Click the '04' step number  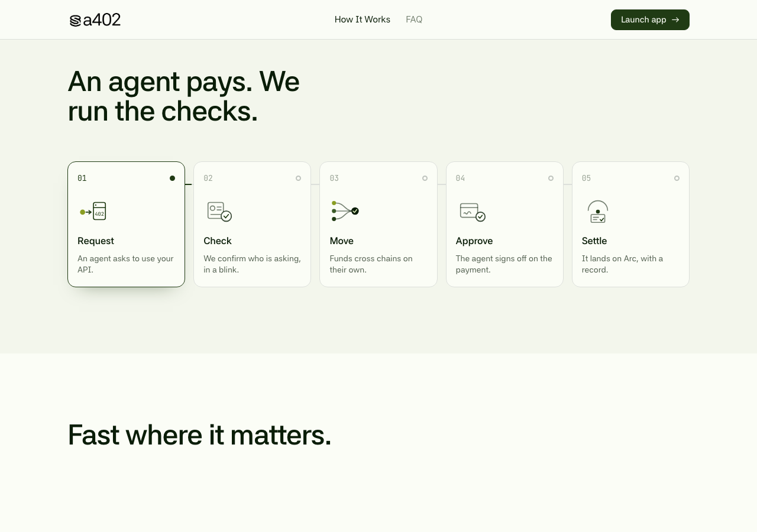pos(461,178)
